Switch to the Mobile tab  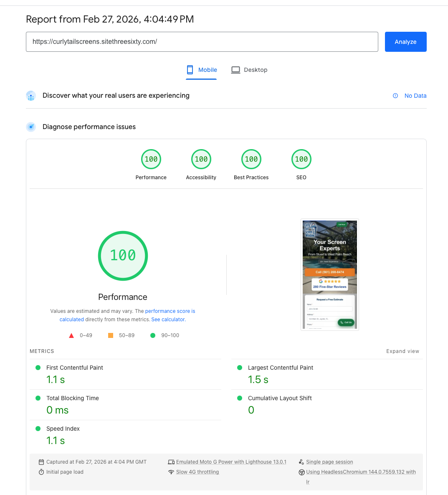[x=202, y=70]
